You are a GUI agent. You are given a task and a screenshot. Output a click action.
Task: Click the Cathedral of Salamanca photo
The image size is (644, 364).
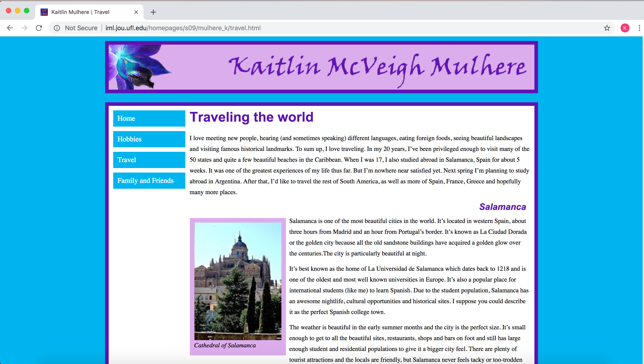coord(238,281)
